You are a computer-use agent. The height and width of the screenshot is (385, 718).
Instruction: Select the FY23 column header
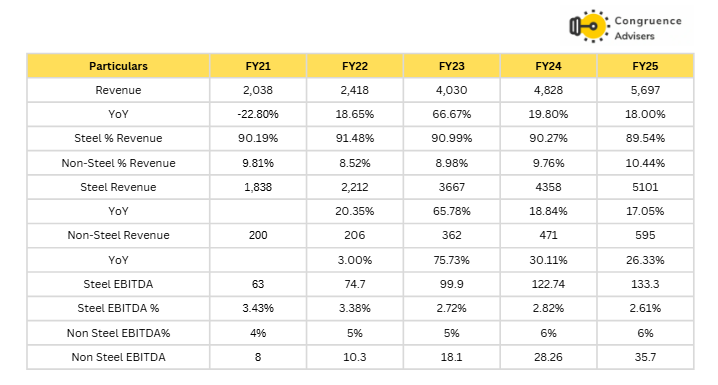click(451, 66)
